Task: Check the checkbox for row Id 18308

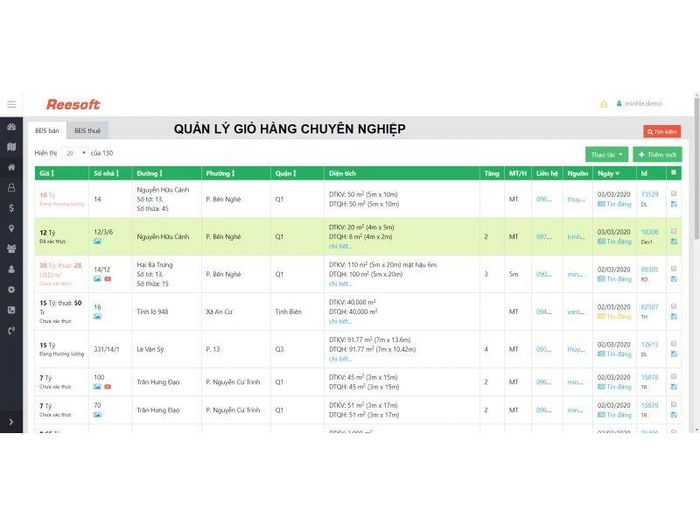Action: pos(674,231)
